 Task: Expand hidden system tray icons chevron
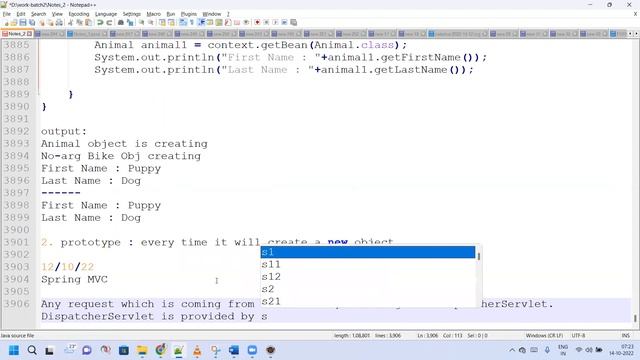pos(512,350)
